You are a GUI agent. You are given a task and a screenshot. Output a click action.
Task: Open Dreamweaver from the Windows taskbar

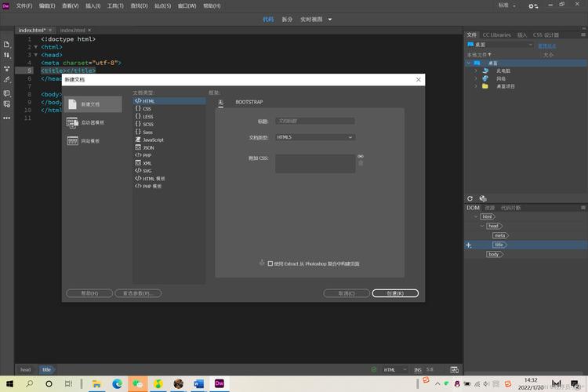pos(220,383)
